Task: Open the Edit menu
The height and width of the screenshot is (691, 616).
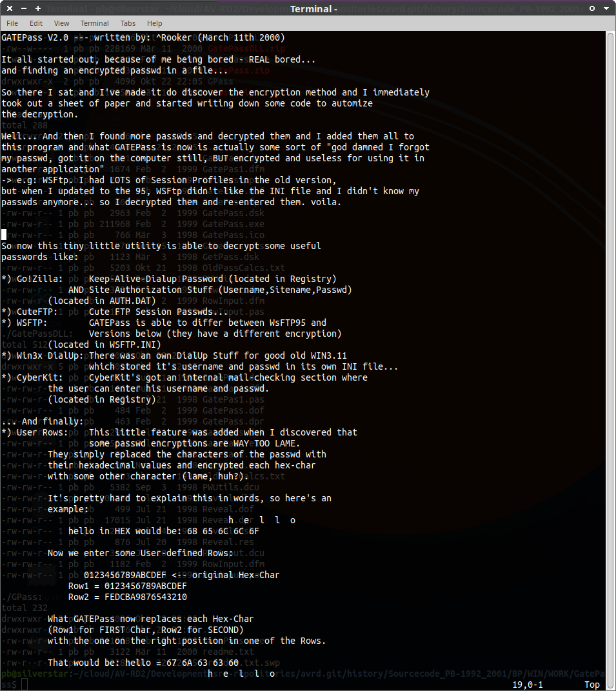Action: click(35, 23)
